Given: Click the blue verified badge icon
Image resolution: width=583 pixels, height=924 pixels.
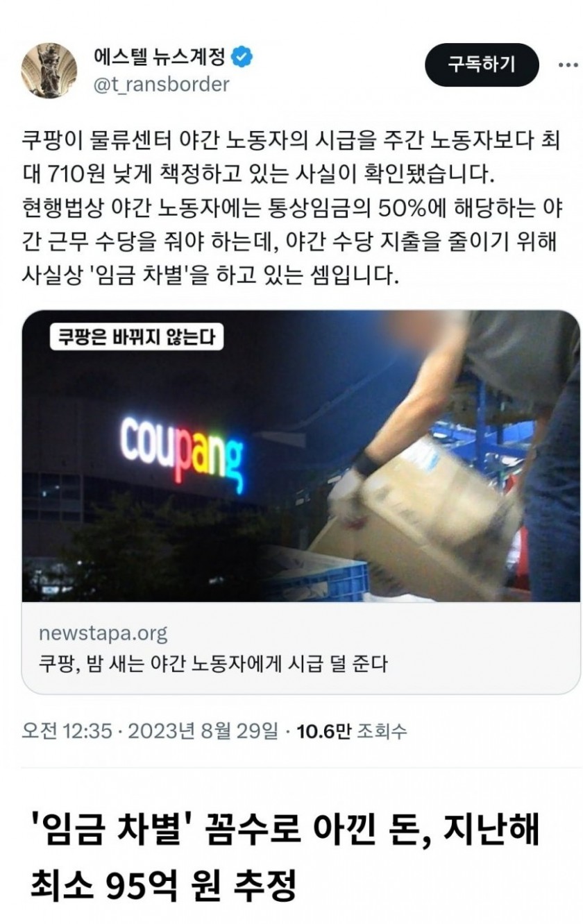Looking at the screenshot, I should [x=242, y=58].
